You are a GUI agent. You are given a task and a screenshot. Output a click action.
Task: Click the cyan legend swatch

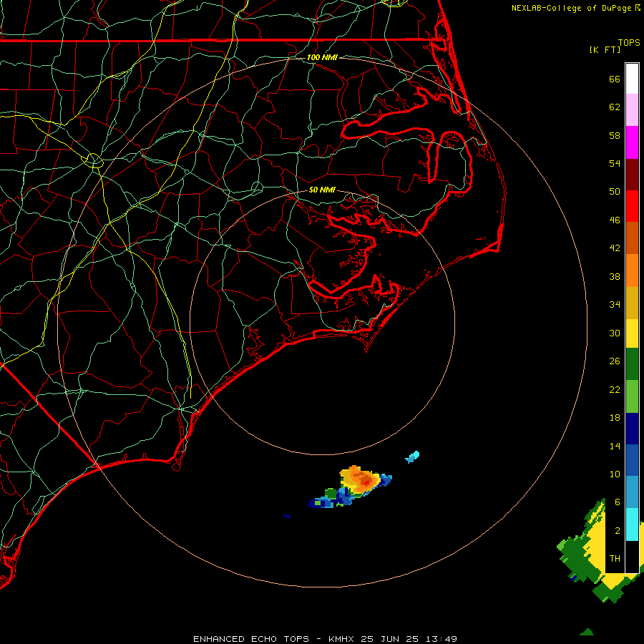tap(632, 525)
